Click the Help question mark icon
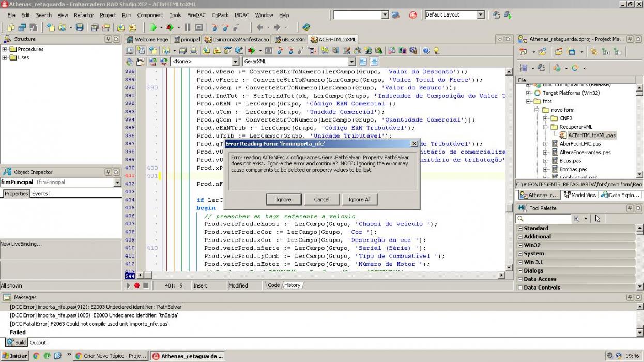Screen dimensions: 644x362 click(426, 50)
